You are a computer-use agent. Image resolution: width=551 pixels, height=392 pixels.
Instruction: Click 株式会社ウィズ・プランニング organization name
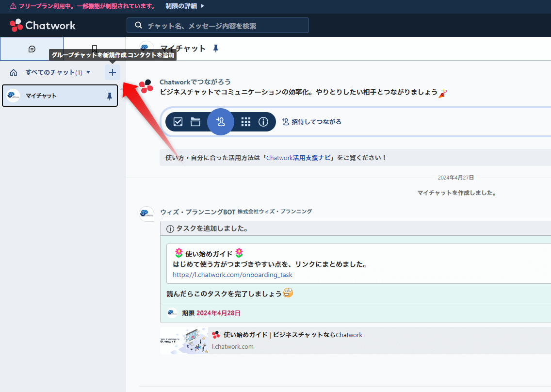275,212
